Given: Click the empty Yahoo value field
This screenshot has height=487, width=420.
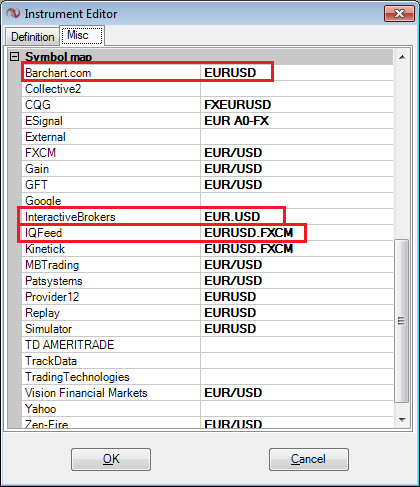Looking at the screenshot, I should click(x=297, y=409).
